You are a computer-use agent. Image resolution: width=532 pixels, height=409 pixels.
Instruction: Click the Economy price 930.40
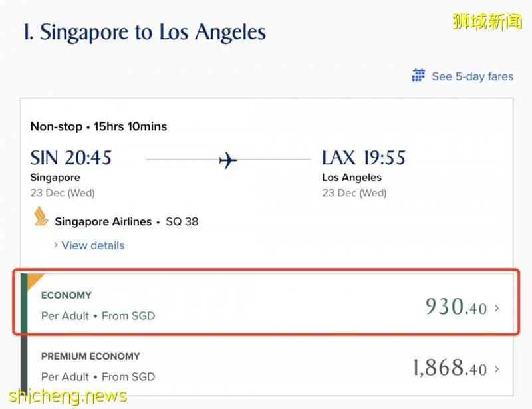click(456, 307)
